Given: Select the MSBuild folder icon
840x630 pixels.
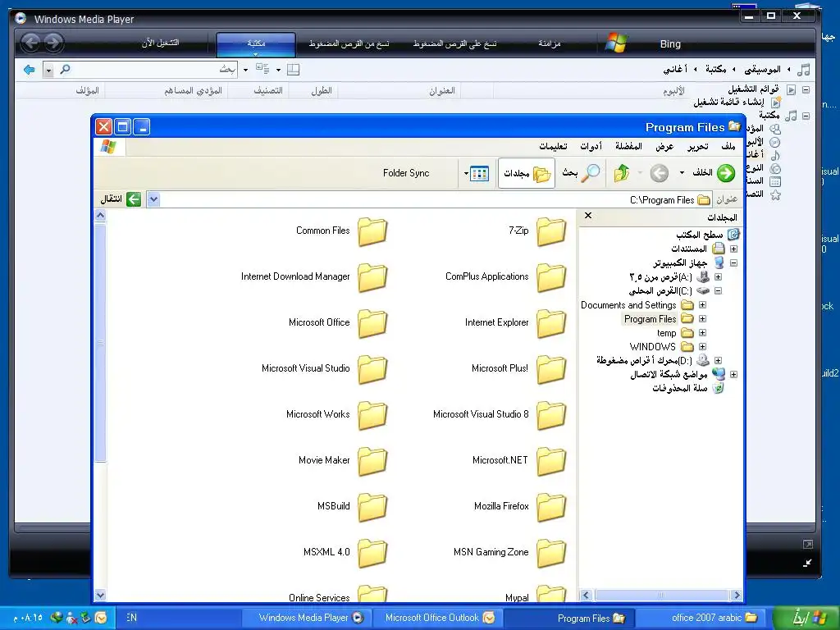Looking at the screenshot, I should (372, 508).
